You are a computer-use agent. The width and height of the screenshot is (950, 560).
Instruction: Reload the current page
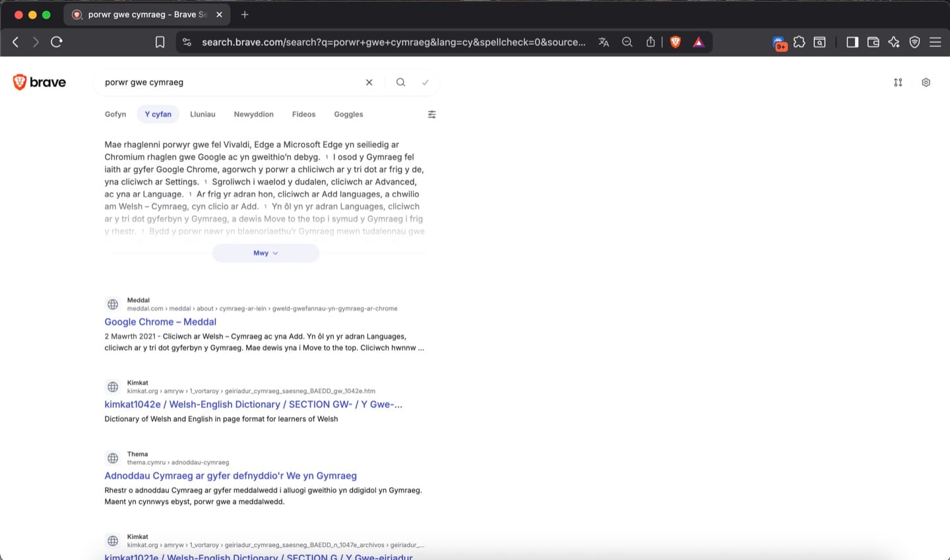[x=57, y=42]
